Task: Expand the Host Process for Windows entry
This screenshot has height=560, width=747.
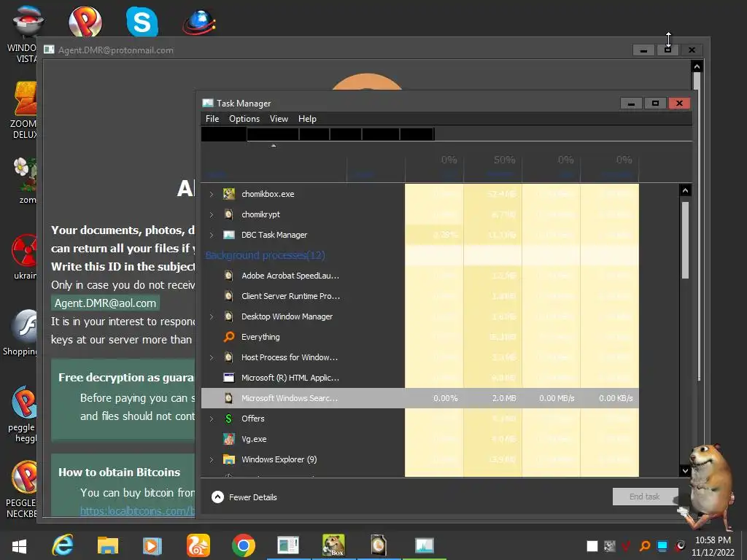Action: [x=212, y=357]
